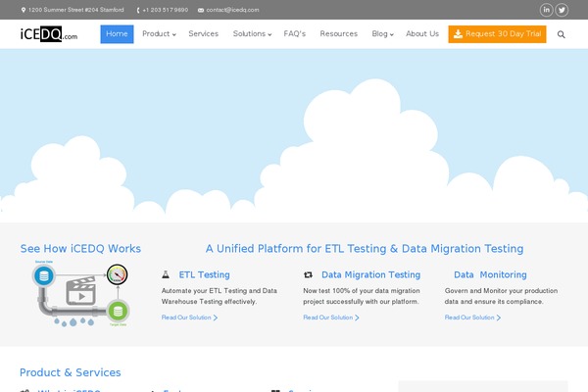
Task: Click the See How iCEDQ Works heading
Action: 80,249
